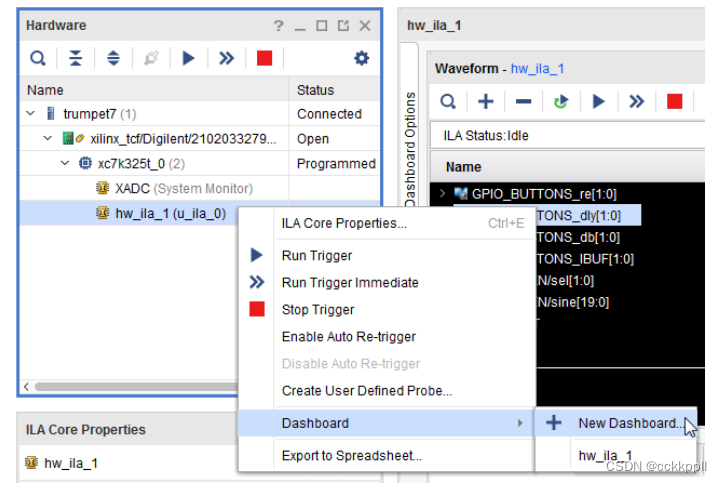Click Name header in Waveform signal list
The image size is (722, 483).
463,167
